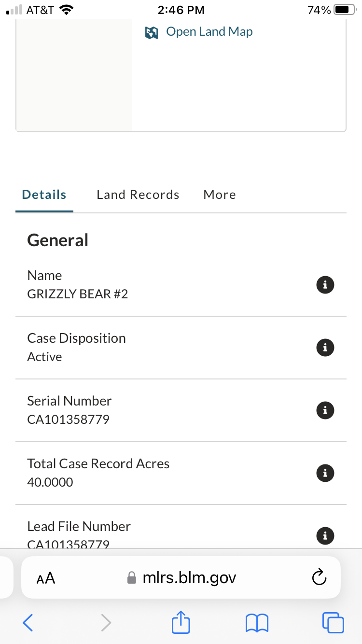Viewport: 362px width, 644px height.
Task: Switch to the Land Records tab
Action: 138,195
